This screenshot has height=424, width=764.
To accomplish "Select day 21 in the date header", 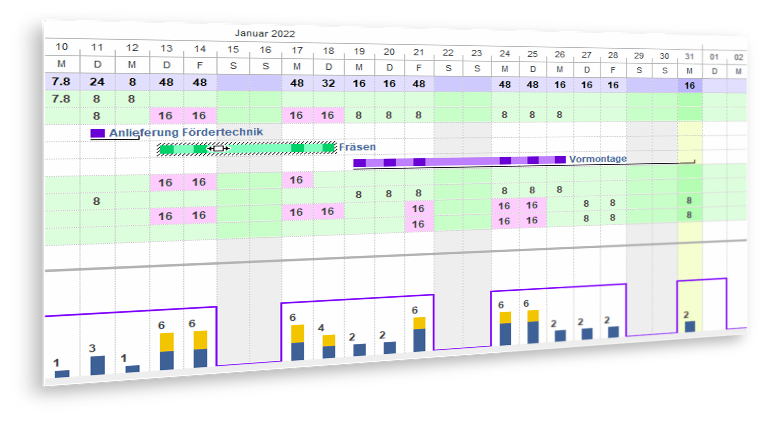I will (x=419, y=52).
